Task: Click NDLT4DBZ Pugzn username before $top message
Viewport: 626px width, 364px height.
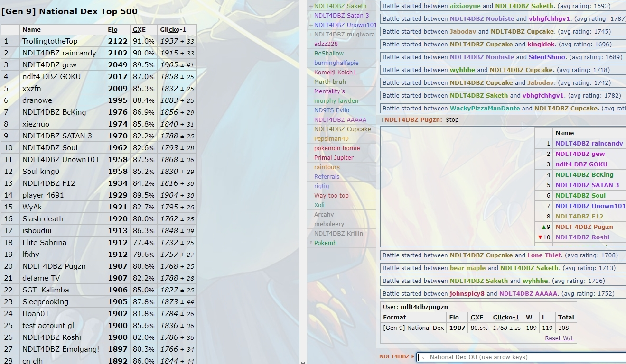Action: pos(413,120)
